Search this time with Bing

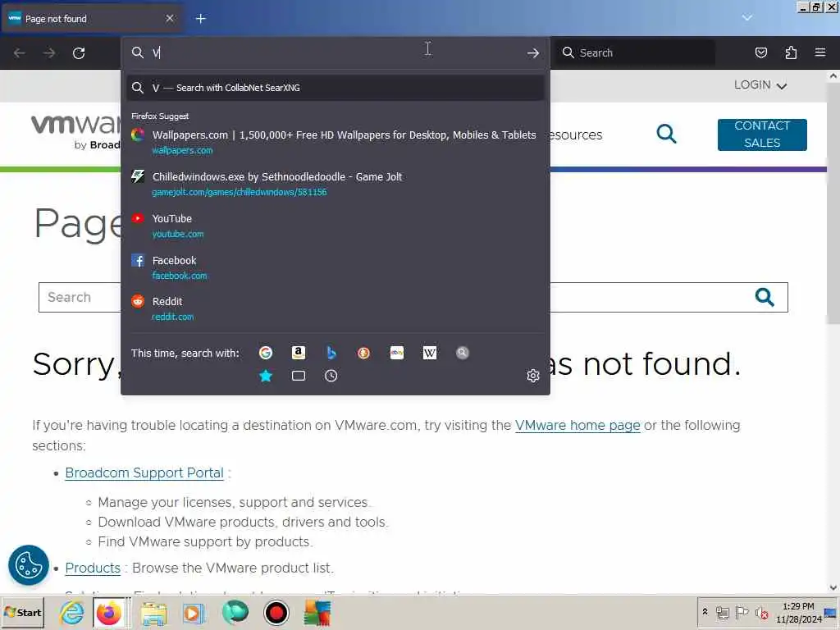click(331, 353)
